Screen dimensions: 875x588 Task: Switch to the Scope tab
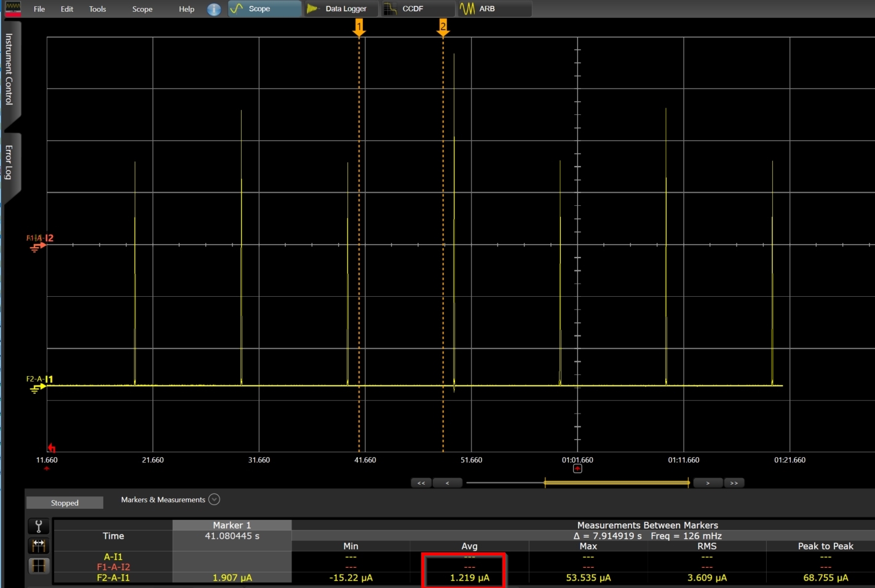pyautogui.click(x=264, y=9)
